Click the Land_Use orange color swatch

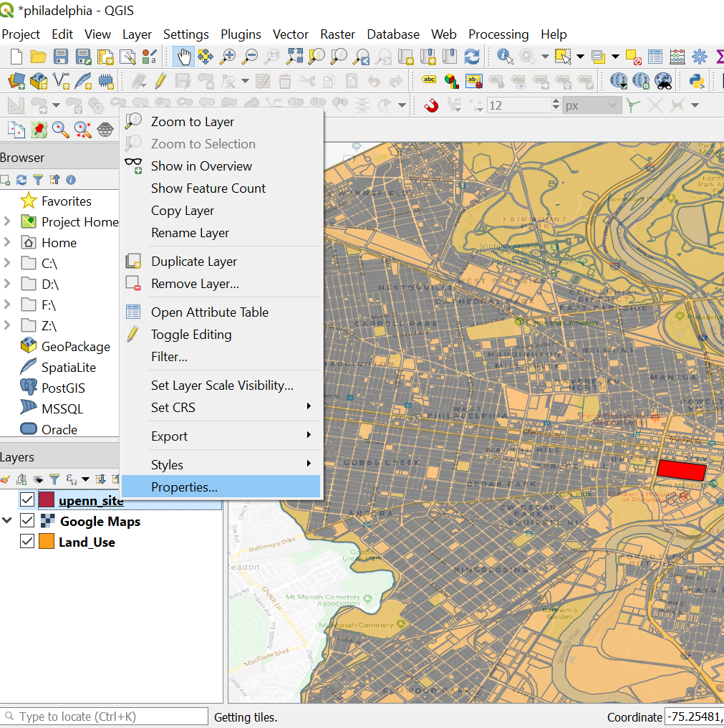coord(47,542)
